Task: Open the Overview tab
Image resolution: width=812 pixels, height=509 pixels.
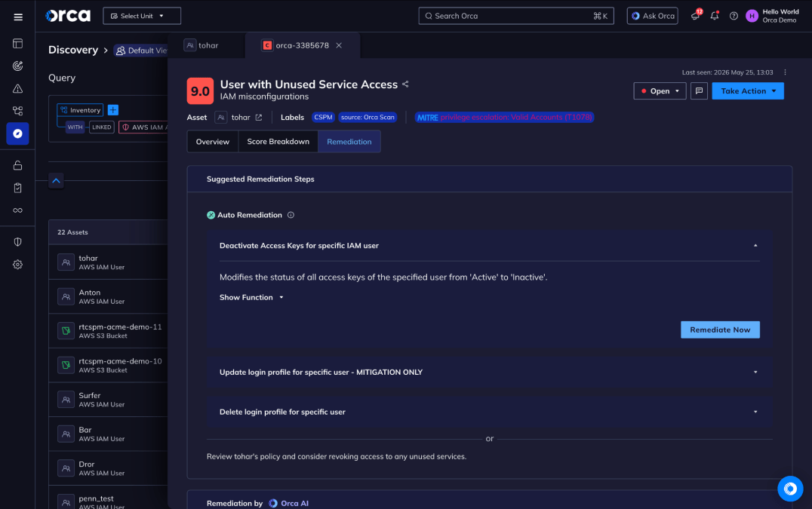Action: (x=212, y=142)
